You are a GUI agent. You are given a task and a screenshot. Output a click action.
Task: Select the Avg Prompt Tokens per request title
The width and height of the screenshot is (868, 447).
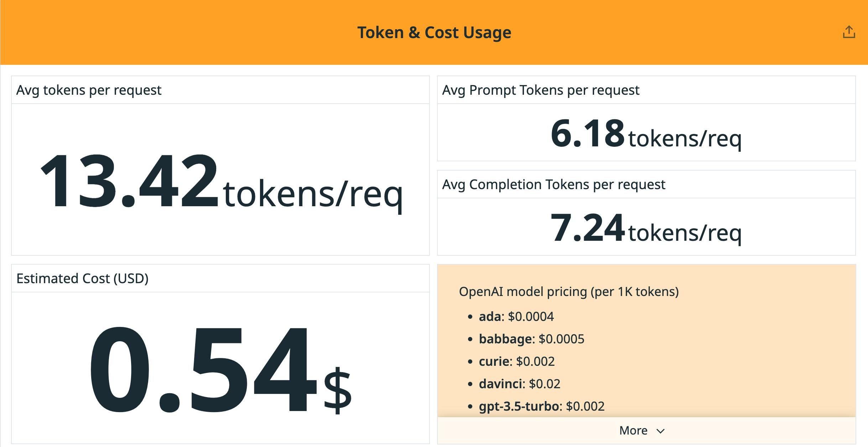[540, 90]
